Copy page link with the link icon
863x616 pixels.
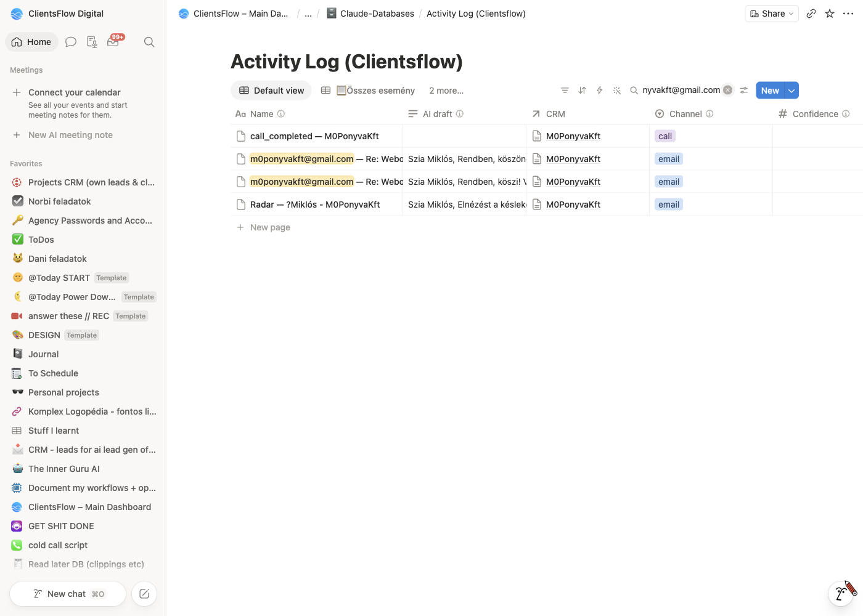[811, 14]
